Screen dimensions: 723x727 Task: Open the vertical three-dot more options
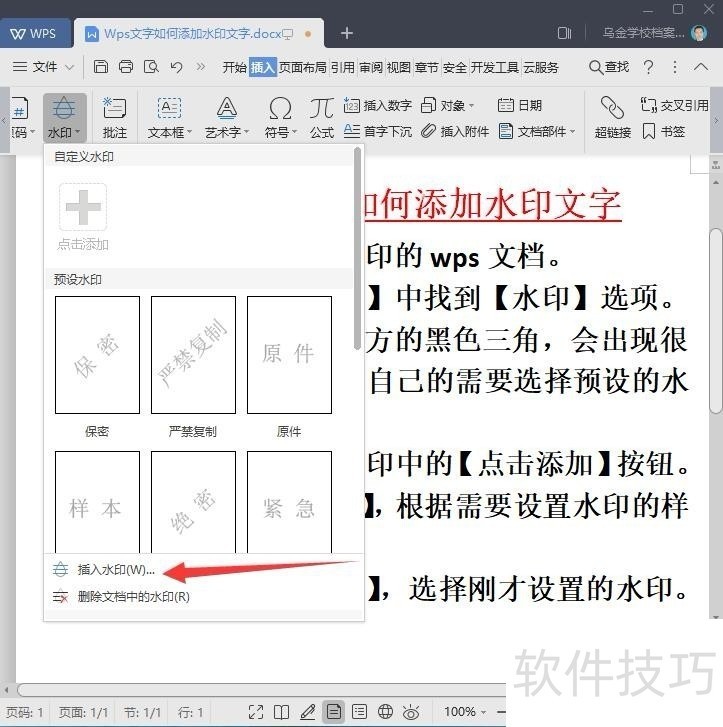675,67
